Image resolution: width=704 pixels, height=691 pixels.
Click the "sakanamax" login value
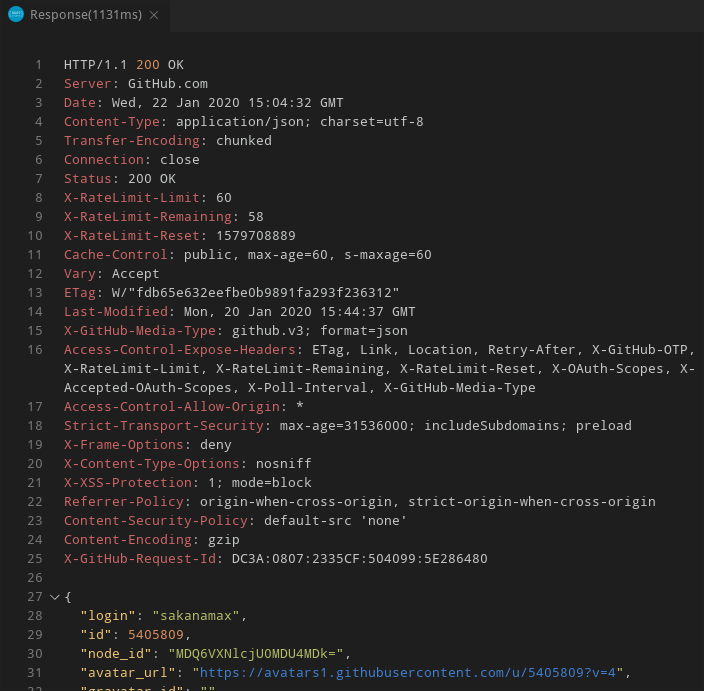(x=196, y=616)
